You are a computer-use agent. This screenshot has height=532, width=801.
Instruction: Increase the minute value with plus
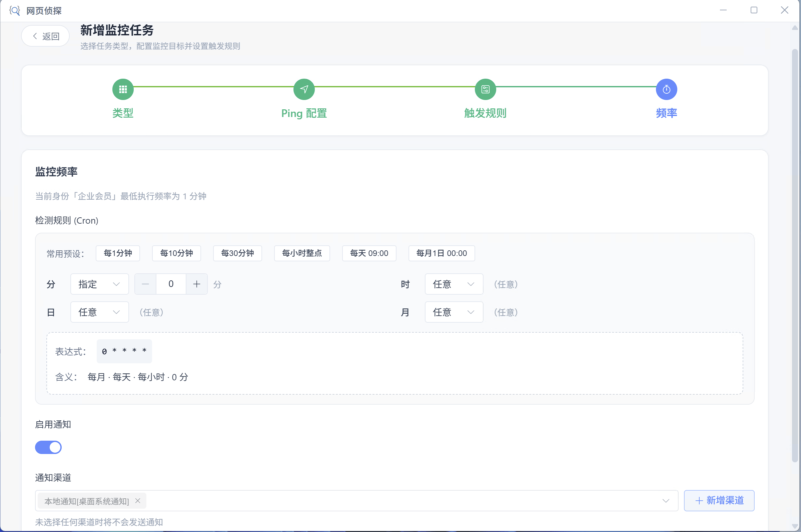click(197, 284)
